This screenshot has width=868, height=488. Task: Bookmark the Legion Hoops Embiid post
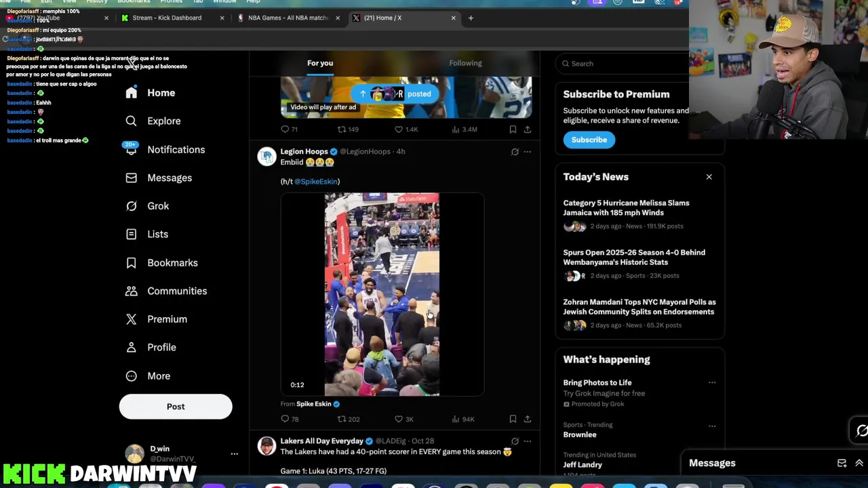[513, 419]
